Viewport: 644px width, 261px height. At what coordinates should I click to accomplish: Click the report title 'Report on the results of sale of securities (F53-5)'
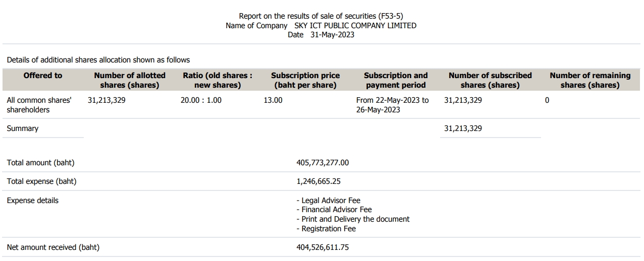(321, 16)
